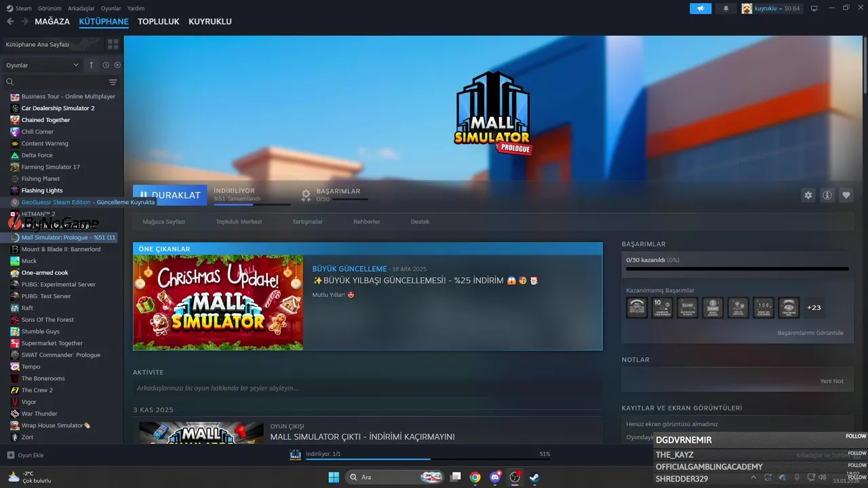868x488 pixels.
Task: Go back with the left arrow in the navigation bar
Action: tap(10, 22)
